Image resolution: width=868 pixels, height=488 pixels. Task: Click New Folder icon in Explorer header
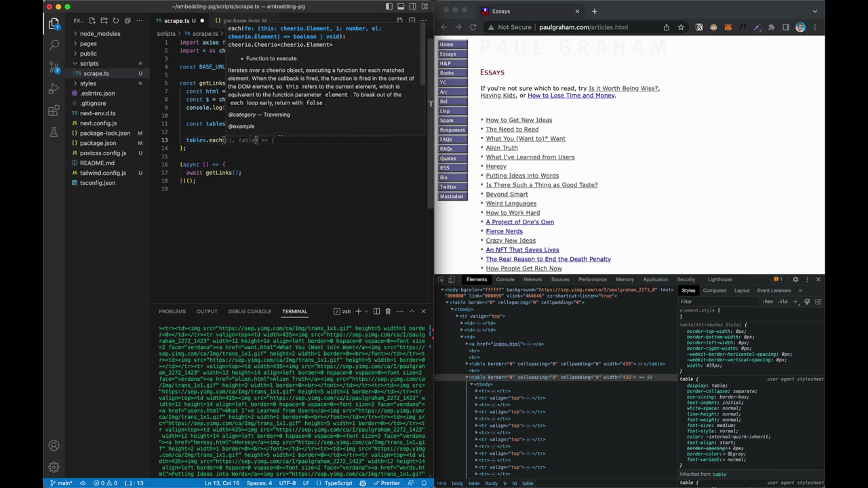(104, 21)
